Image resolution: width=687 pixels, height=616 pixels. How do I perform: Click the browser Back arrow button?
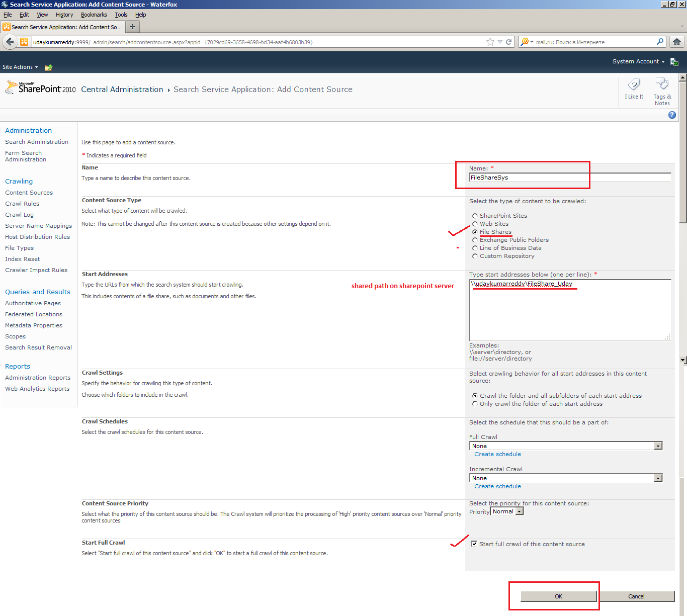click(x=10, y=42)
